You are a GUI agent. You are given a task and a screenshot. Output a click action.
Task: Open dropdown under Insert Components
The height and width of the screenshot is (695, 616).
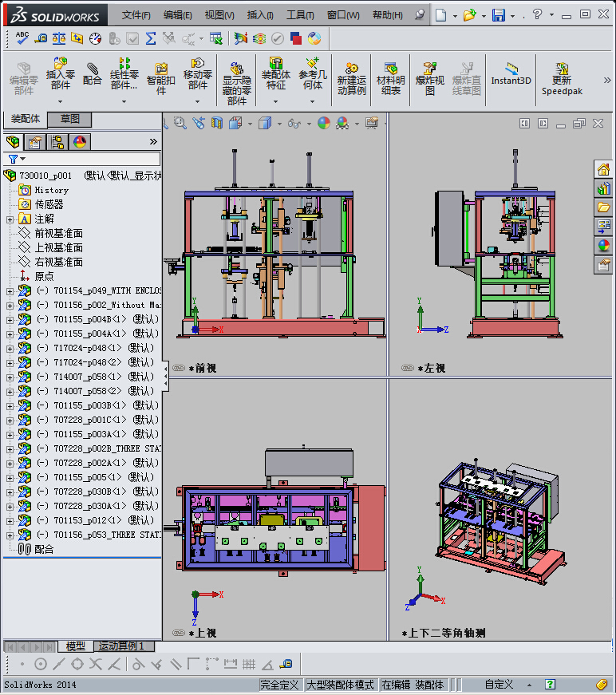pyautogui.click(x=61, y=101)
